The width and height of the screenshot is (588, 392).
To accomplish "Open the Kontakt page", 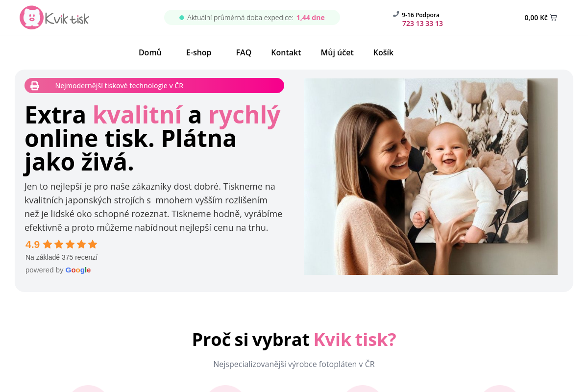I will 286,52.
